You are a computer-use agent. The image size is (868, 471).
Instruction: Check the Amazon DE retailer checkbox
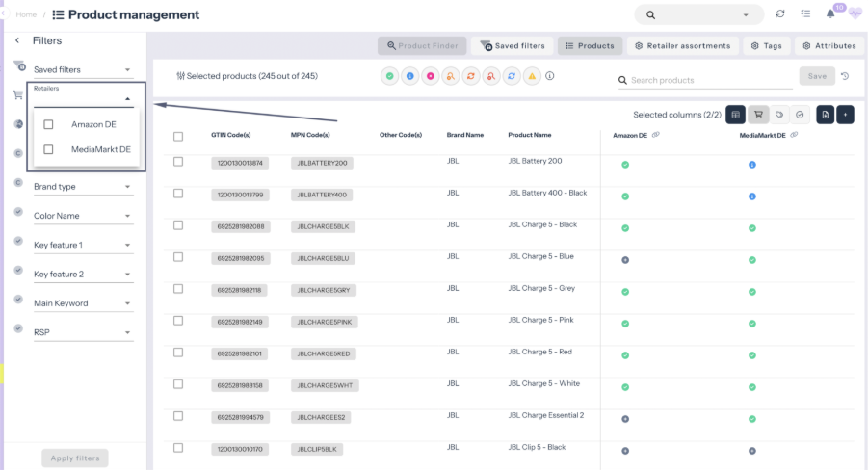[x=49, y=124]
